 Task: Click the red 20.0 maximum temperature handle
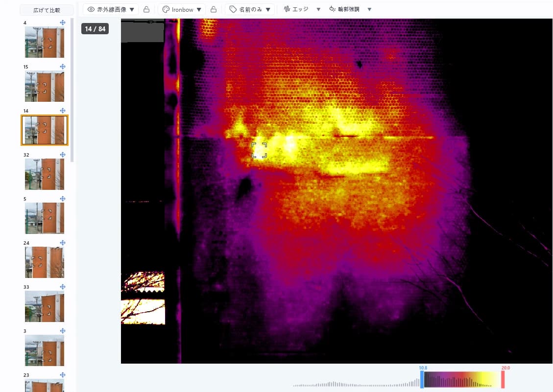tap(503, 379)
